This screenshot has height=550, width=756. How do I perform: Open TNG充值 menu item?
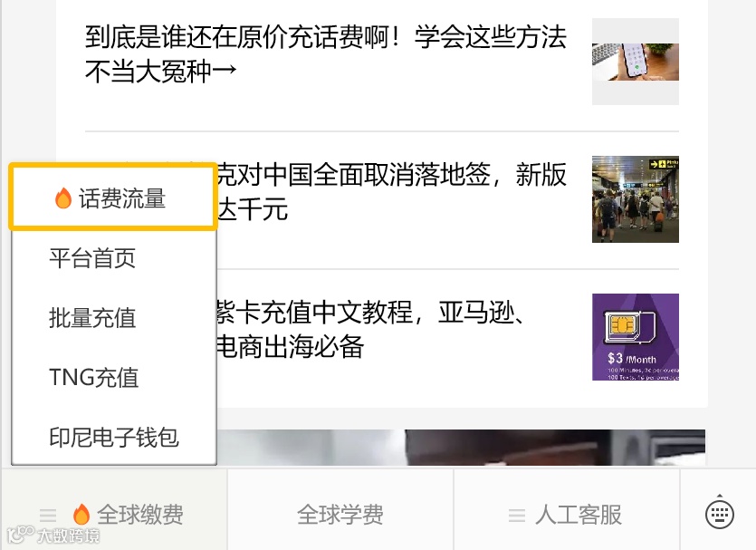pos(114,377)
